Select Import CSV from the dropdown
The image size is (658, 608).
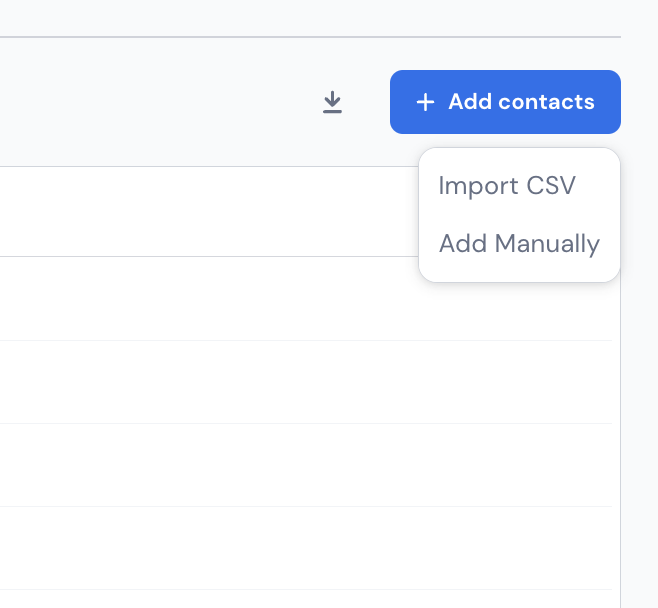click(x=507, y=185)
